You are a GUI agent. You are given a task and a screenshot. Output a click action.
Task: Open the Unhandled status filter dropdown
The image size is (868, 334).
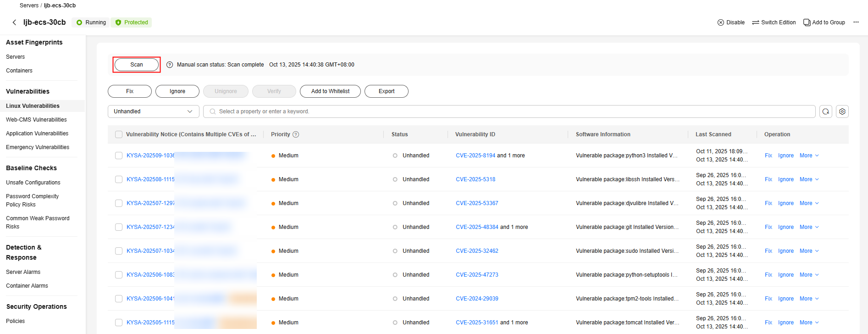[x=153, y=111]
